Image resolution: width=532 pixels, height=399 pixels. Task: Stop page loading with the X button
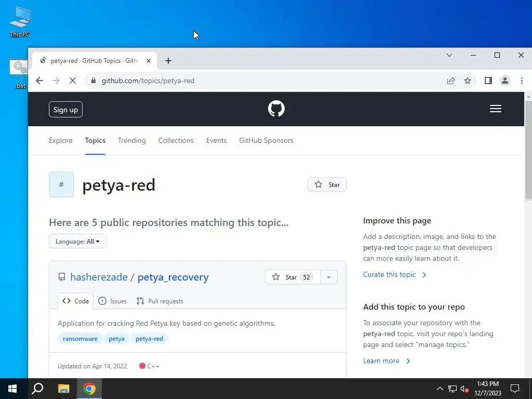point(73,81)
